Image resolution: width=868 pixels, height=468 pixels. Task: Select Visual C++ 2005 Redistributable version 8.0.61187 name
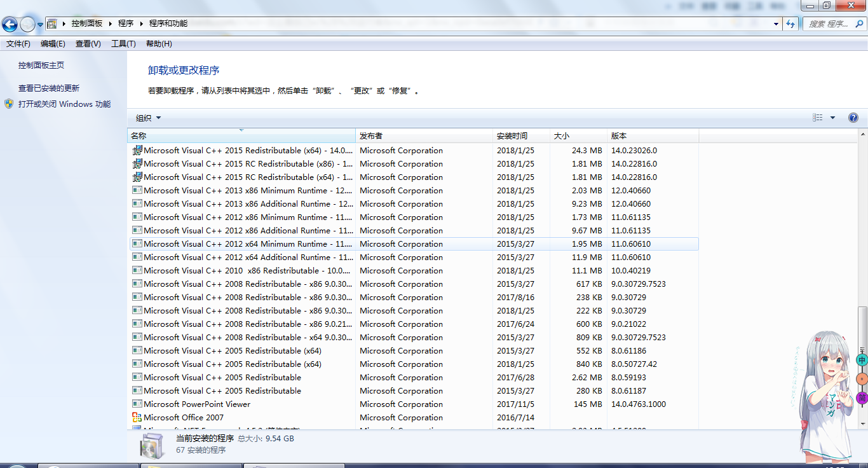222,391
